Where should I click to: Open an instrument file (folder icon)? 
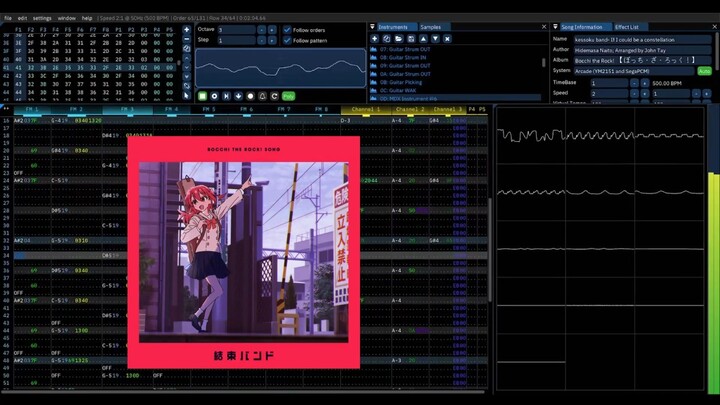tap(399, 39)
